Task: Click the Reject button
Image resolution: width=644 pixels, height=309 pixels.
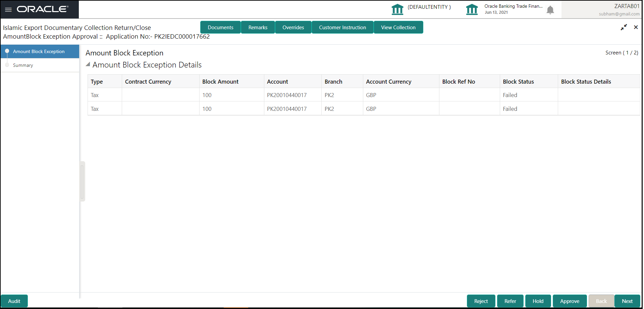Action: 481,301
